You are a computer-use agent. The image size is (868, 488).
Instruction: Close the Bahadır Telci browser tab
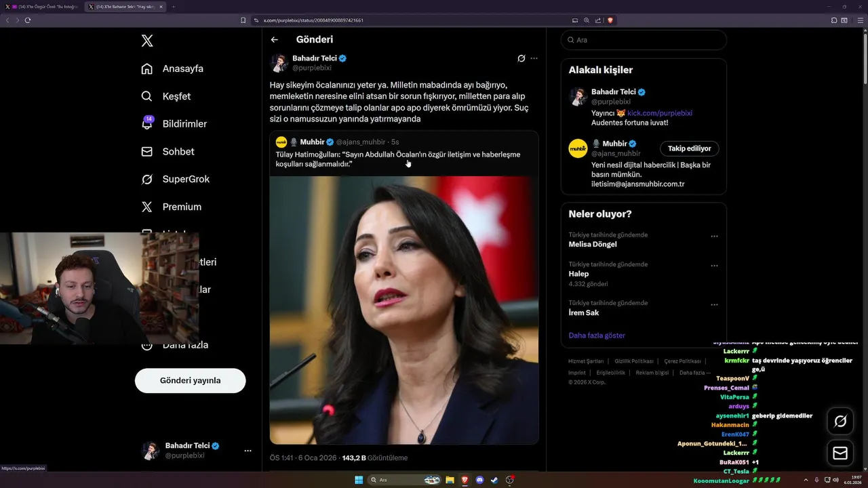point(161,7)
